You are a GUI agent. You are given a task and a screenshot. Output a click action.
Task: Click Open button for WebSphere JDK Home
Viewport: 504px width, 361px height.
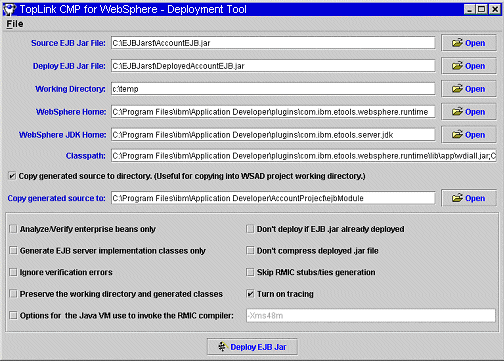click(x=469, y=135)
